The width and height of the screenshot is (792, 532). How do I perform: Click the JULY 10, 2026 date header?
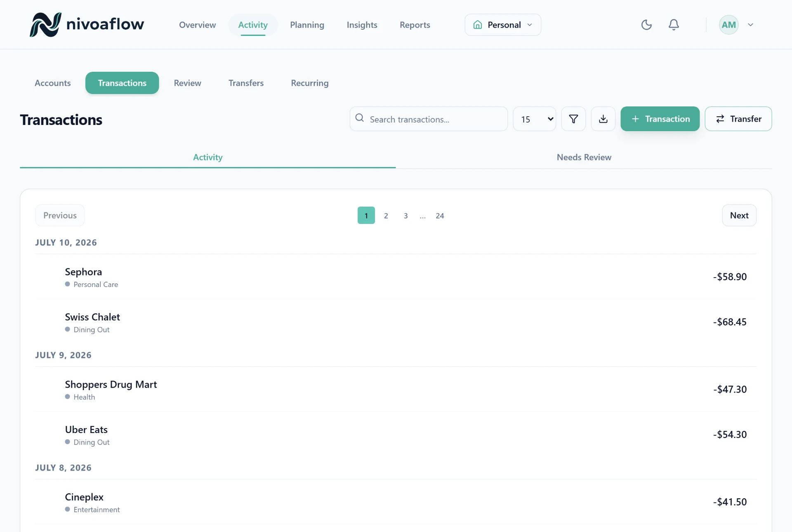pos(66,242)
